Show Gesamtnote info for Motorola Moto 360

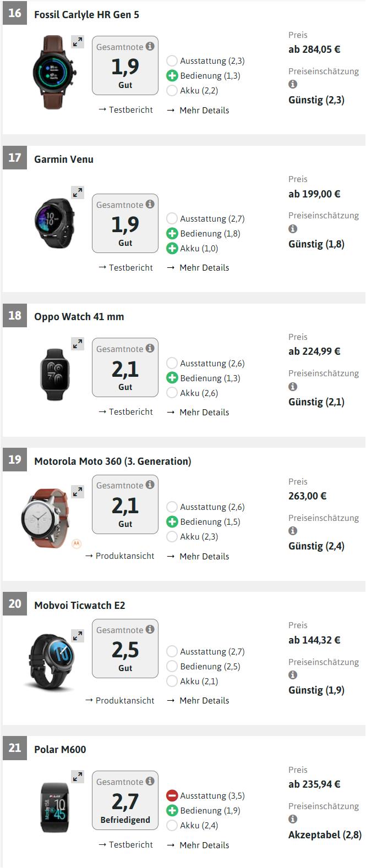150,485
